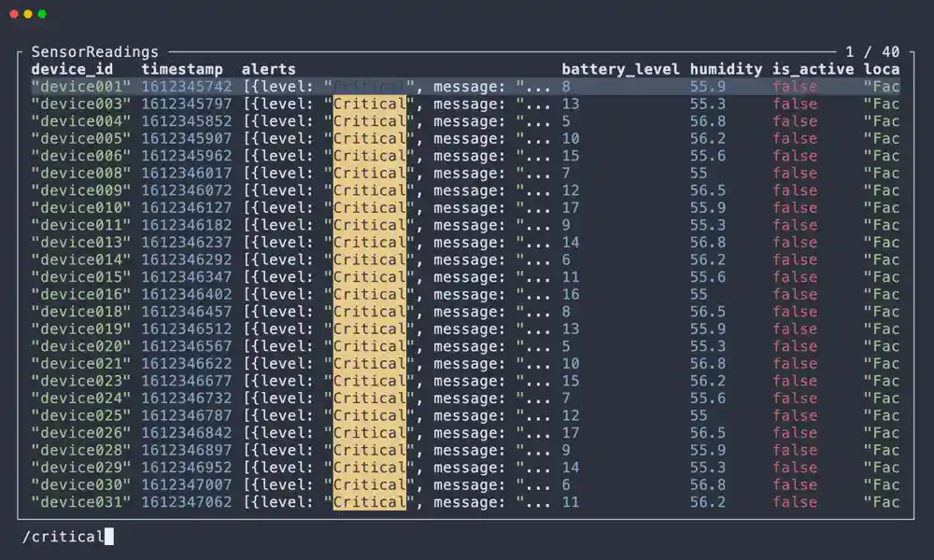Click humidity 55 in device008 row
The width and height of the screenshot is (934, 560).
point(699,173)
